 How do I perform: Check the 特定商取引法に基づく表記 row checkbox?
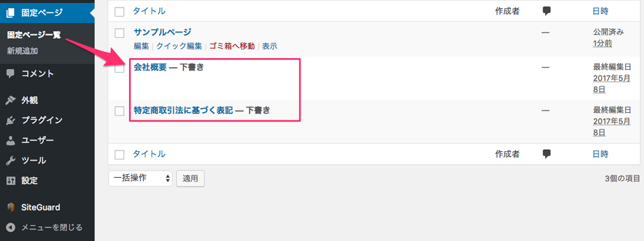click(x=119, y=110)
